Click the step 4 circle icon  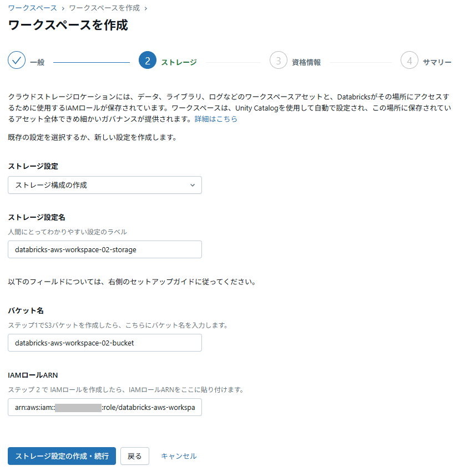(410, 60)
